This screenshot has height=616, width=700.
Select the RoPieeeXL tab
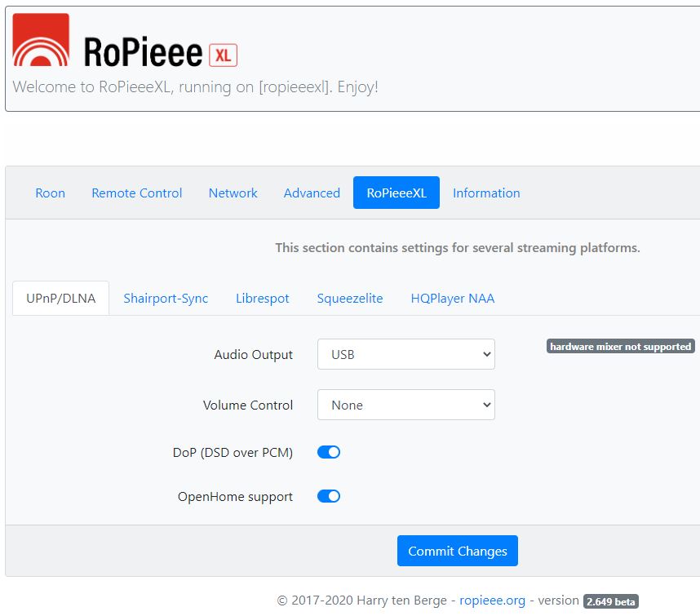pyautogui.click(x=397, y=193)
